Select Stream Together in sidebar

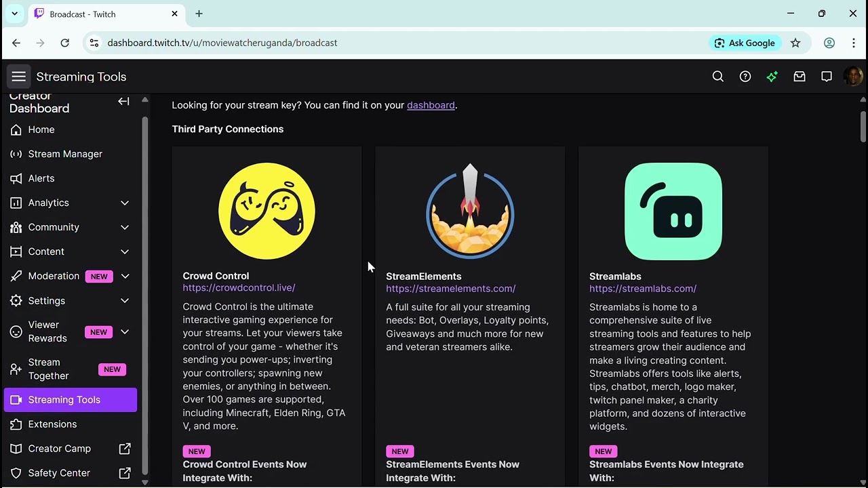[x=71, y=369]
